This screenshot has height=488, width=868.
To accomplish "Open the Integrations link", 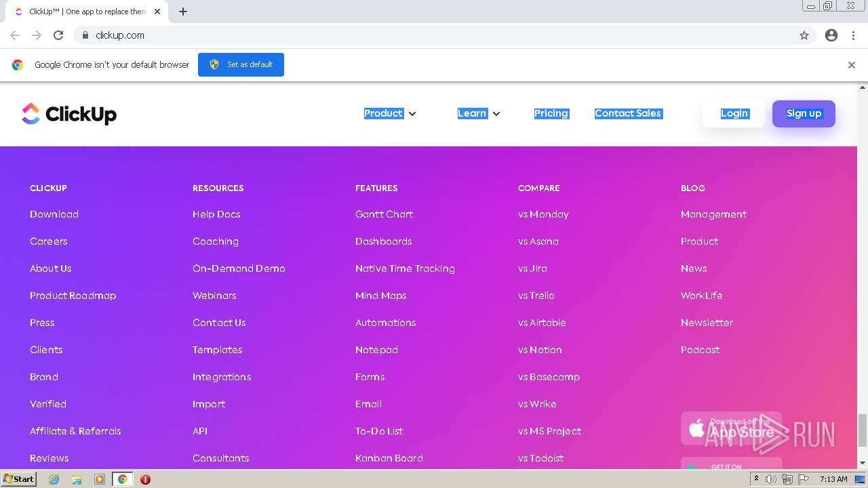I will (x=222, y=377).
